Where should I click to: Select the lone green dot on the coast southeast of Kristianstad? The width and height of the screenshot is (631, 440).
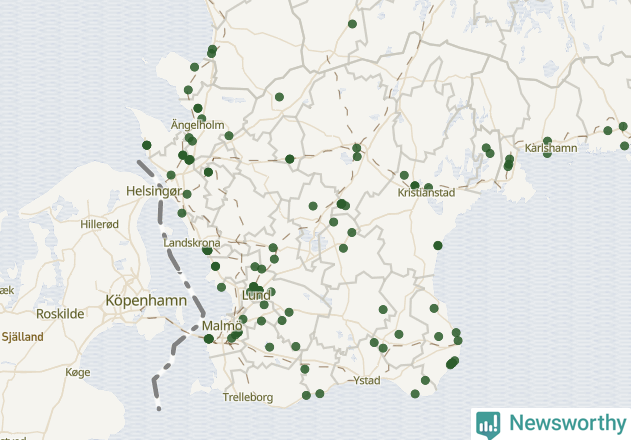point(438,245)
